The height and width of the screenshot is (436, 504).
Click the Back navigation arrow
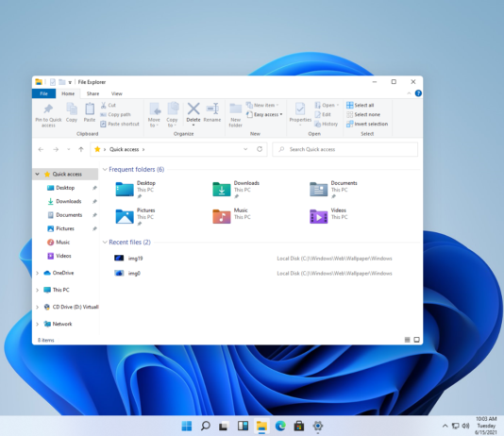pos(41,149)
